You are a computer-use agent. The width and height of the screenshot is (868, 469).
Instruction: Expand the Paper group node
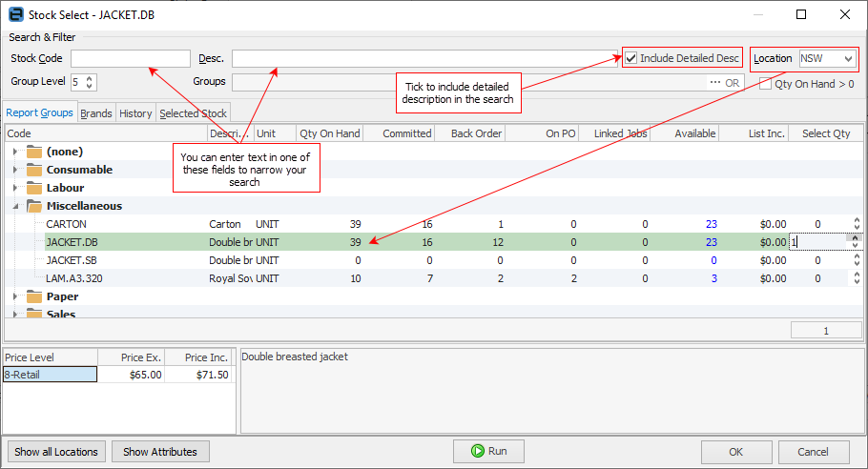click(x=15, y=297)
